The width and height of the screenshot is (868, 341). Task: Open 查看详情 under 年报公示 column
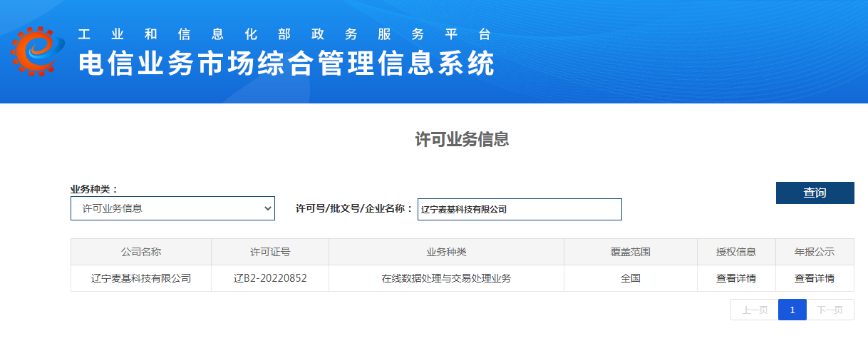(814, 278)
